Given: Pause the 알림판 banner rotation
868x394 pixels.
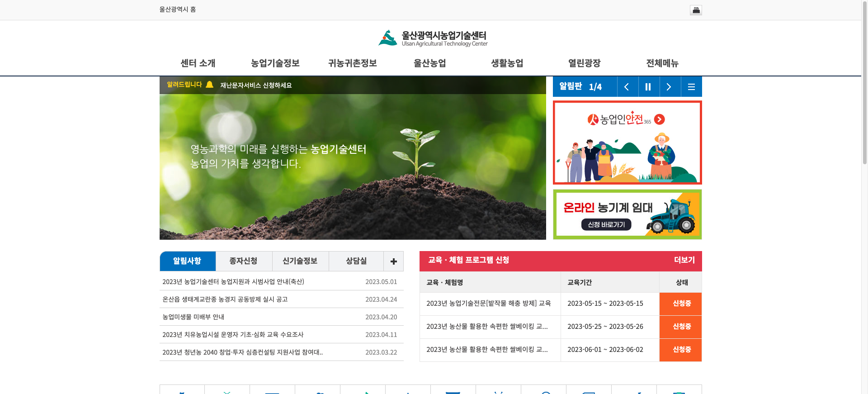Looking at the screenshot, I should click(648, 87).
